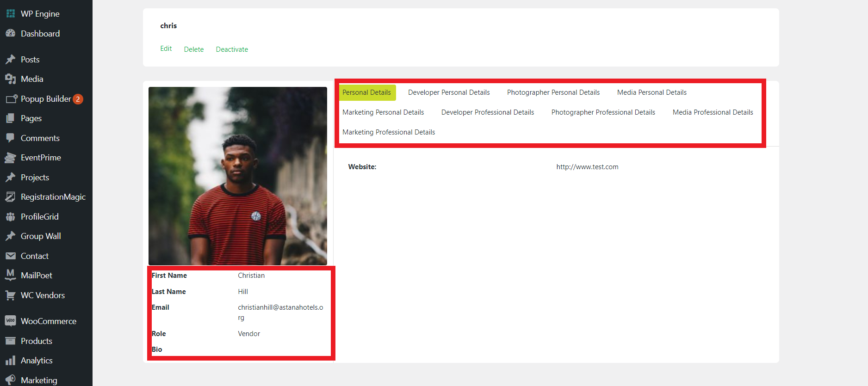Viewport: 868px width, 386px height.
Task: Open the Pages menu label
Action: 31,118
